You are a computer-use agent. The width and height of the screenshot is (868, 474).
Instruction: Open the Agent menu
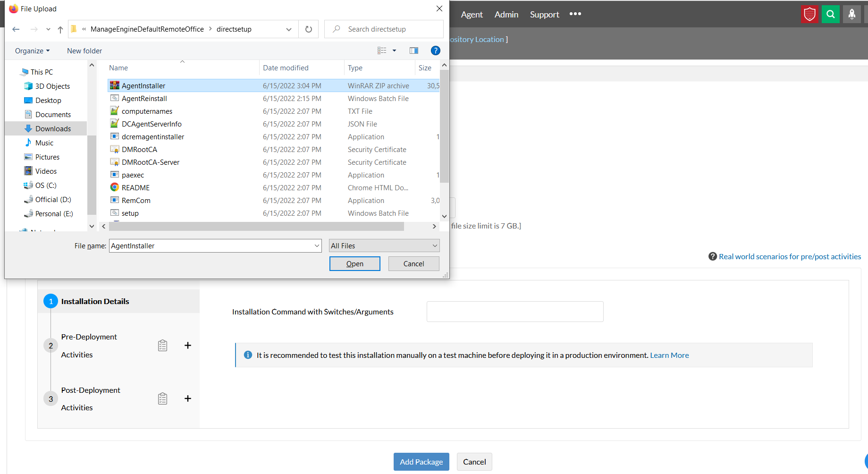[x=472, y=15]
